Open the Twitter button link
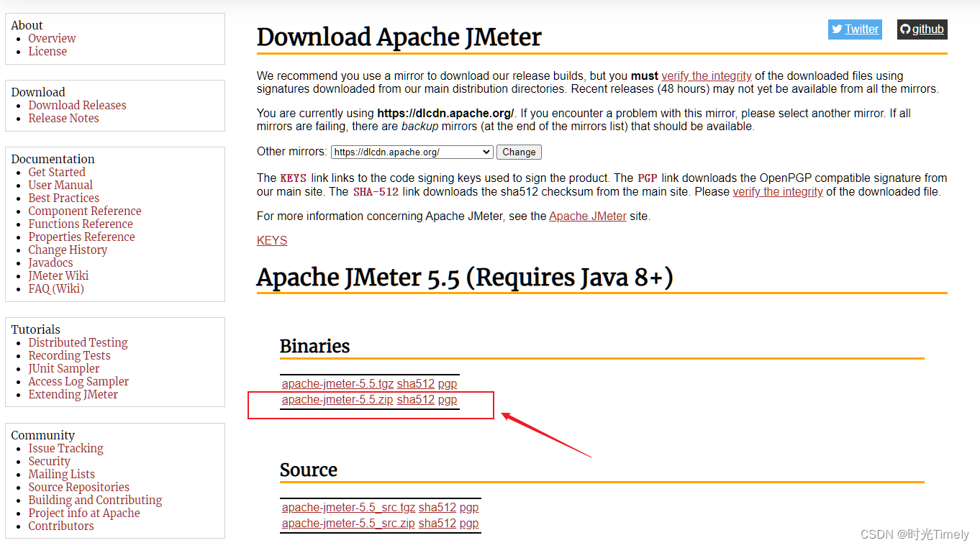 coord(855,29)
